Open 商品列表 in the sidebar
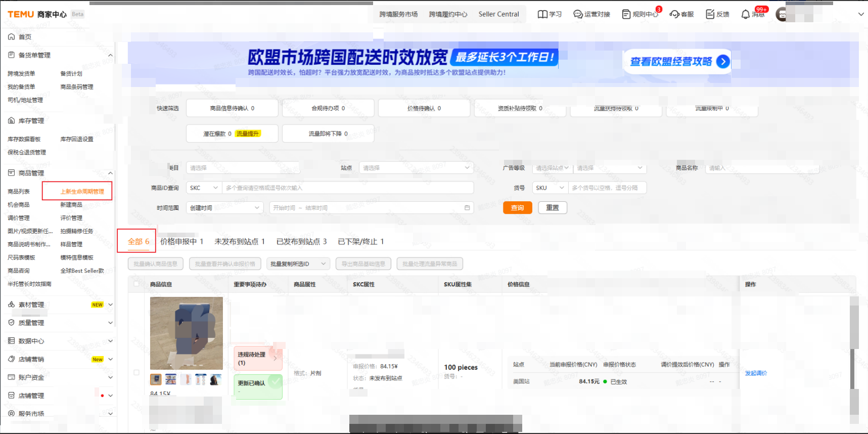Viewport: 868px width, 434px height. 19,191
